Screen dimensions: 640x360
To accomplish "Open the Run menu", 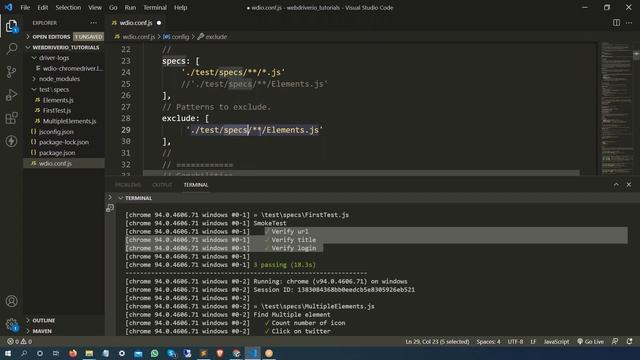I will point(130,7).
